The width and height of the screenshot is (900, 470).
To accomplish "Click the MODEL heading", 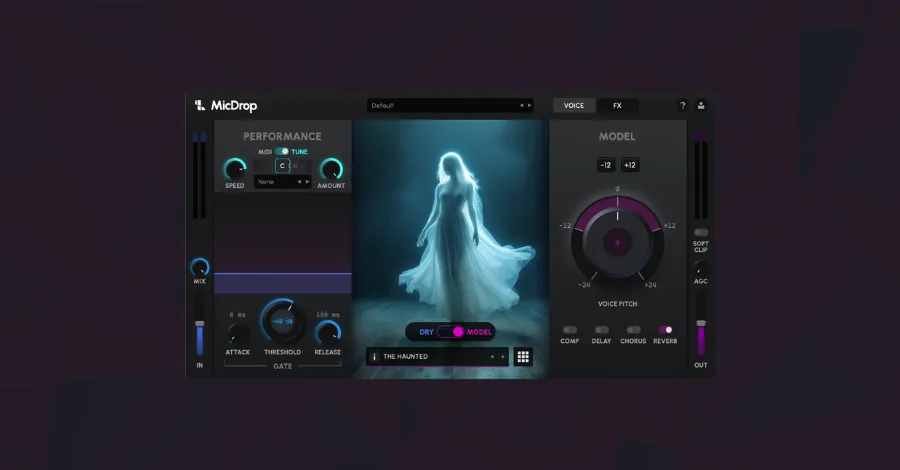I will pyautogui.click(x=618, y=137).
